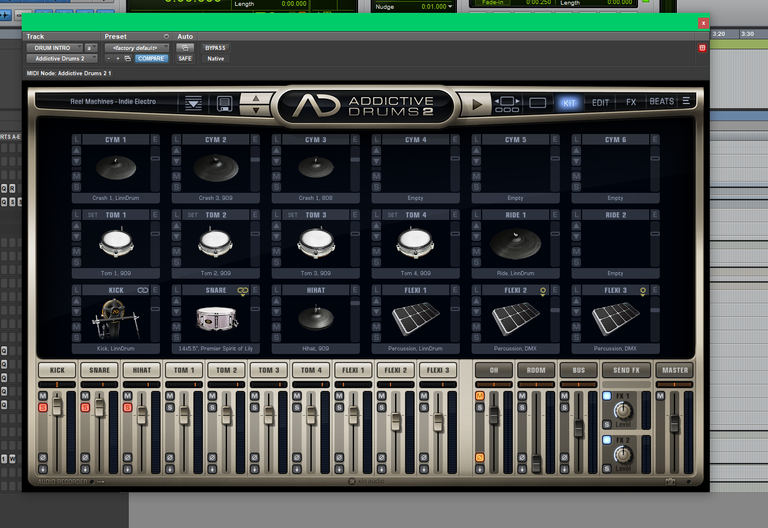Click the Room channel phase invert icon
The height and width of the screenshot is (528, 768).
pyautogui.click(x=522, y=457)
